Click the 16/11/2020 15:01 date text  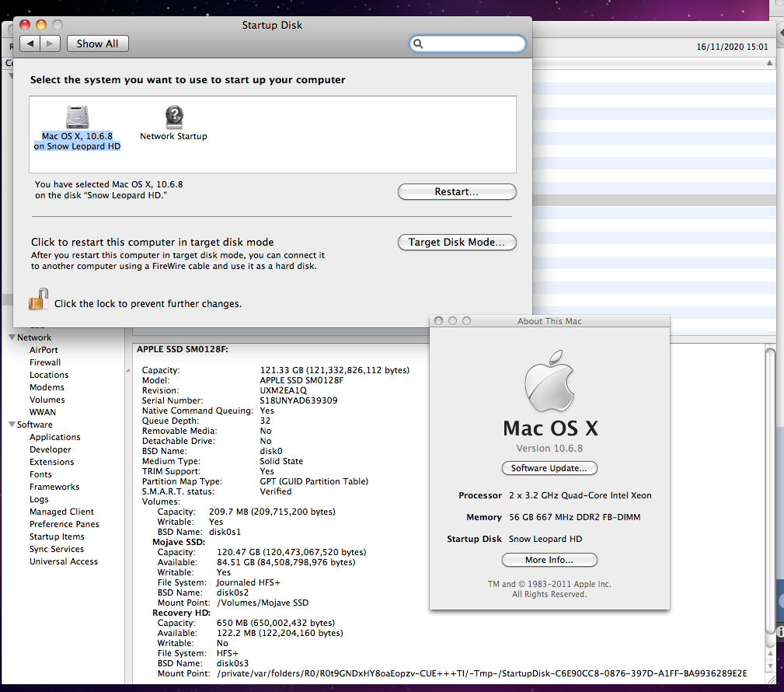732,47
